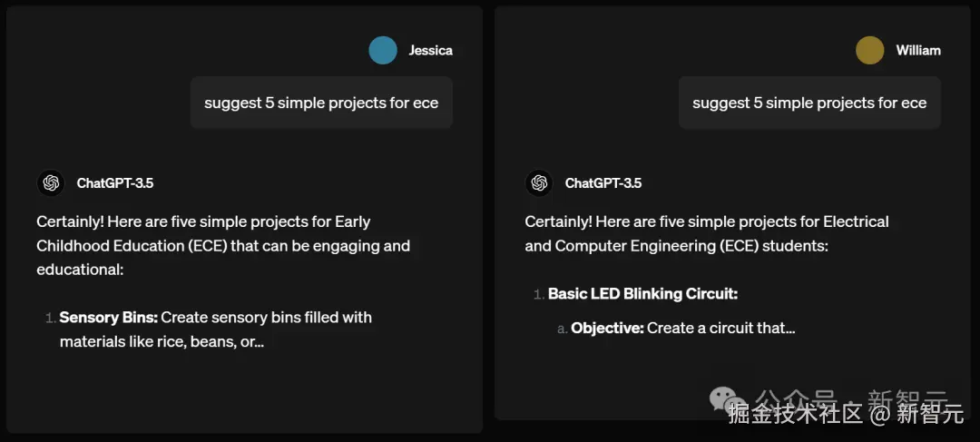Click the ChatGPT logo in William's chat
980x442 pixels.
pyautogui.click(x=539, y=183)
